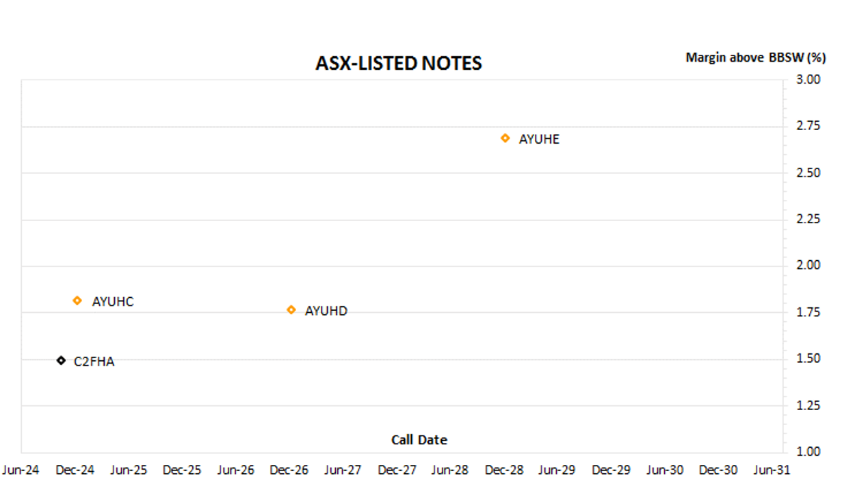Select the AYUHC data label
Viewport: 868px width, 482px height.
click(113, 301)
